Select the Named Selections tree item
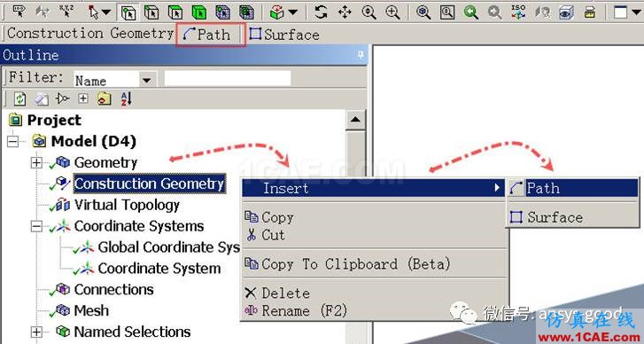 (x=132, y=332)
